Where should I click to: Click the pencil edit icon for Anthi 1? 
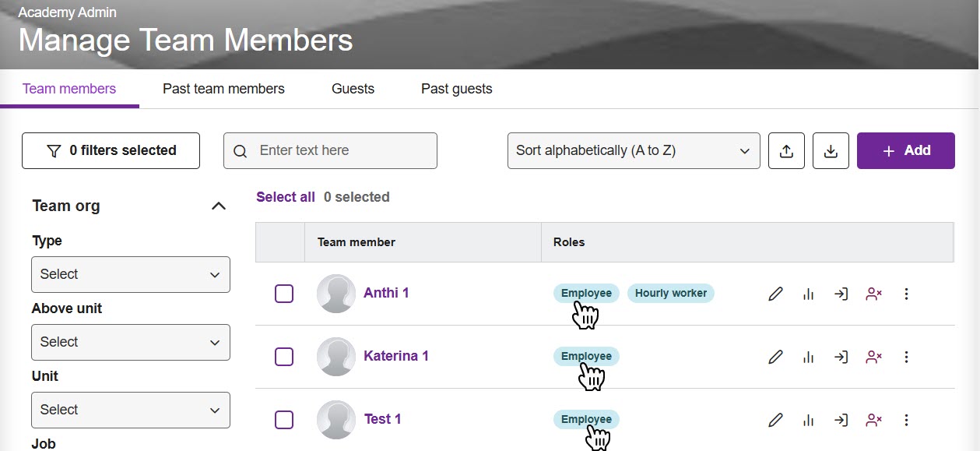point(775,294)
